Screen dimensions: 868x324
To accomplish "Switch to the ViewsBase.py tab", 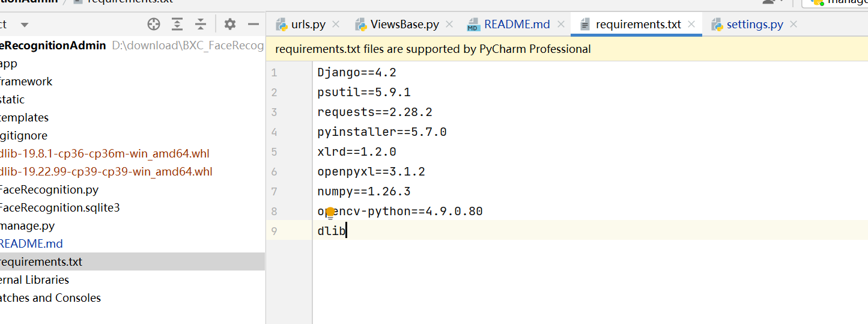I will point(404,25).
